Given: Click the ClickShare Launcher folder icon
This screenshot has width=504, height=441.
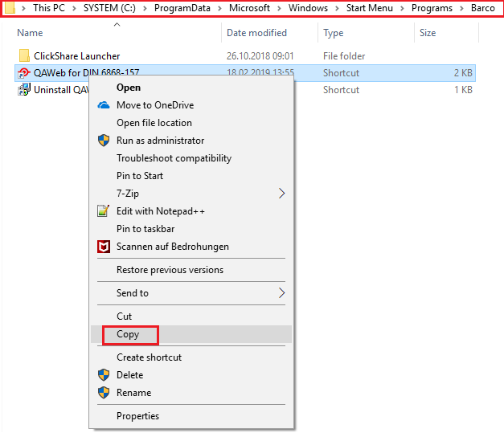Looking at the screenshot, I should click(x=24, y=55).
